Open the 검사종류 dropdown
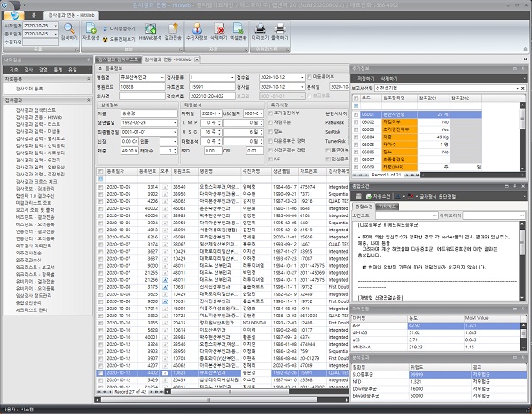Image resolution: width=532 pixels, height=414 pixels. (x=232, y=77)
